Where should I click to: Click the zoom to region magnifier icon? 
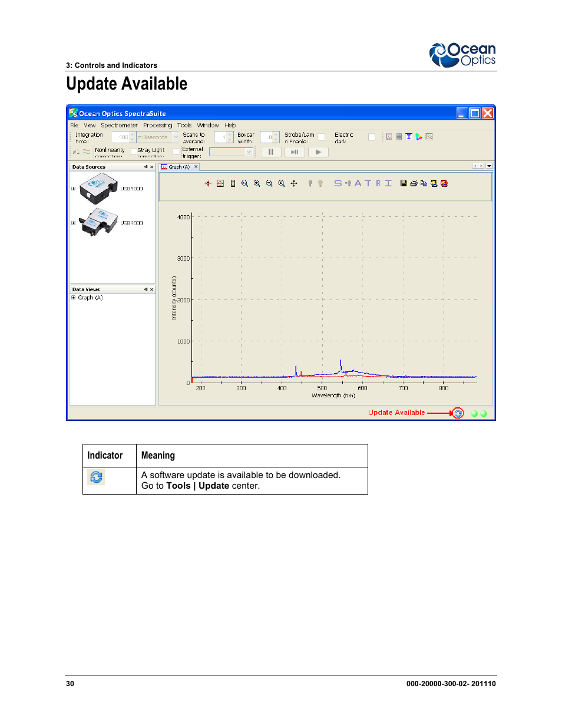coord(282,183)
